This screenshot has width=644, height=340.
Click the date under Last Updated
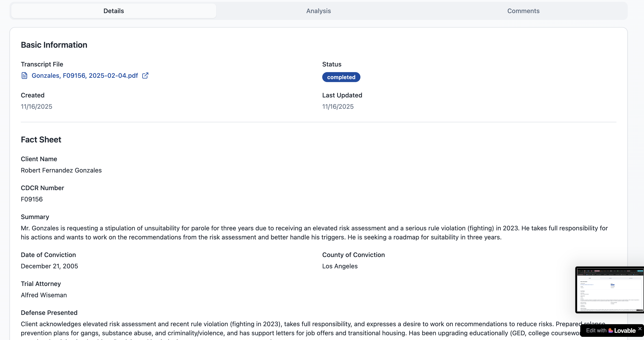click(x=338, y=106)
